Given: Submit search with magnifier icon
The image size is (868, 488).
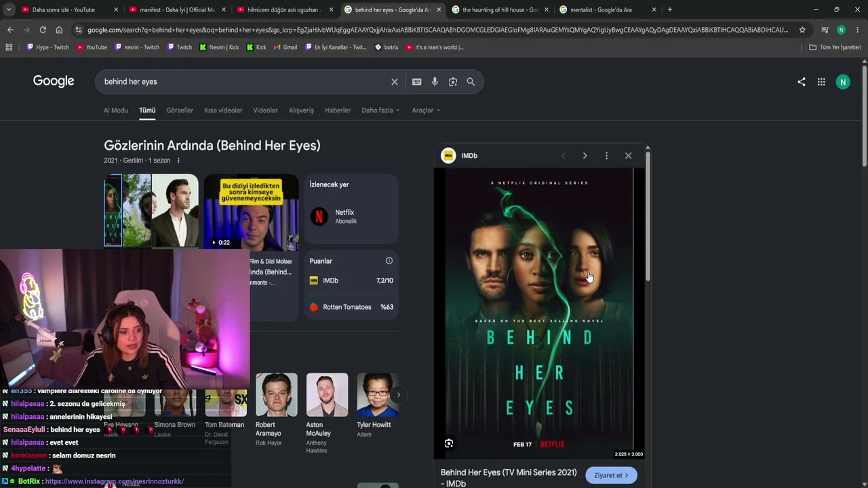Looking at the screenshot, I should coord(471,82).
